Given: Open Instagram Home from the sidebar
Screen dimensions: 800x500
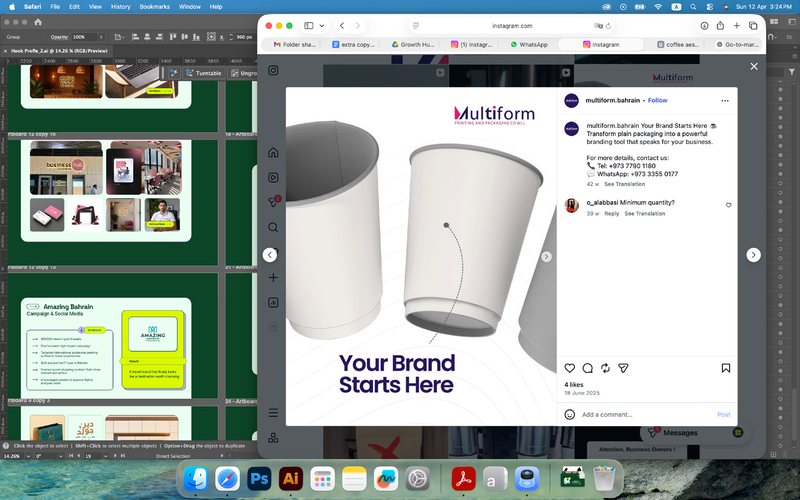Looking at the screenshot, I should (273, 153).
